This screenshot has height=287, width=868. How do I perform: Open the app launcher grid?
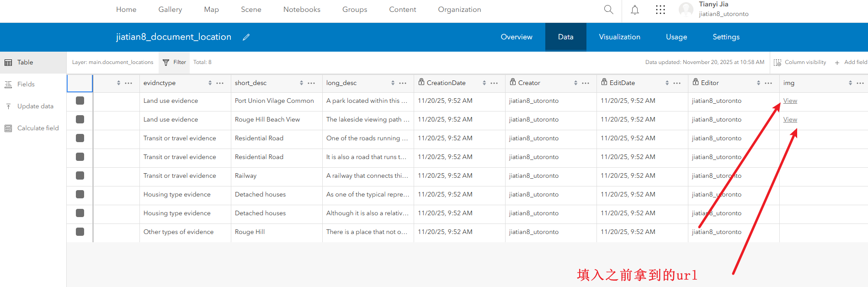(x=660, y=10)
